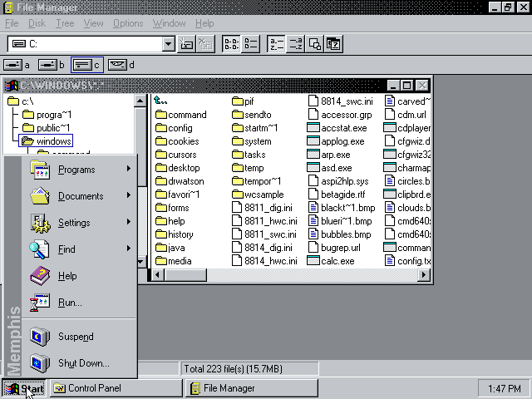Click the sort by name toolbar icon
This screenshot has height=399, width=532.
pos(276,44)
